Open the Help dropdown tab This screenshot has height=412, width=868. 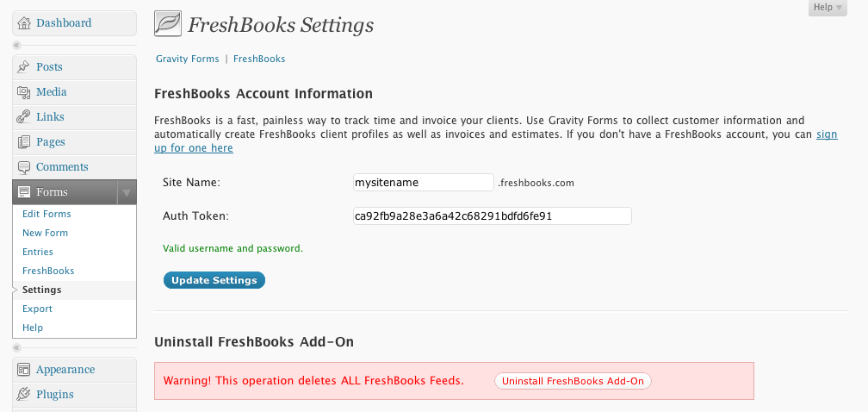point(828,8)
